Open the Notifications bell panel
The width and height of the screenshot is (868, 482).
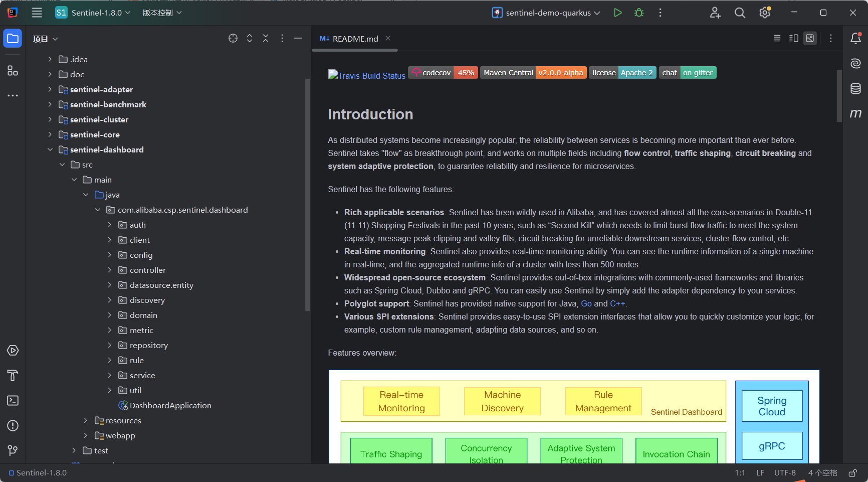855,39
